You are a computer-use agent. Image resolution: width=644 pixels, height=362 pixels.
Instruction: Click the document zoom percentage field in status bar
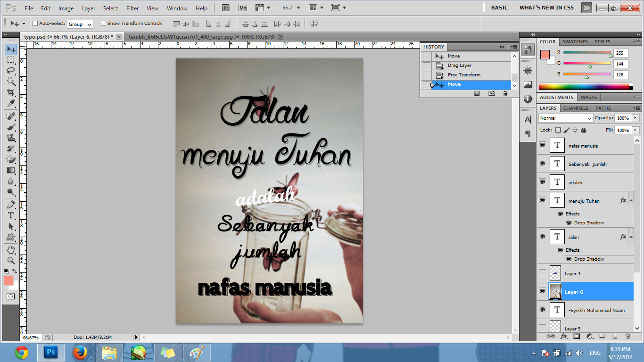tap(31, 337)
